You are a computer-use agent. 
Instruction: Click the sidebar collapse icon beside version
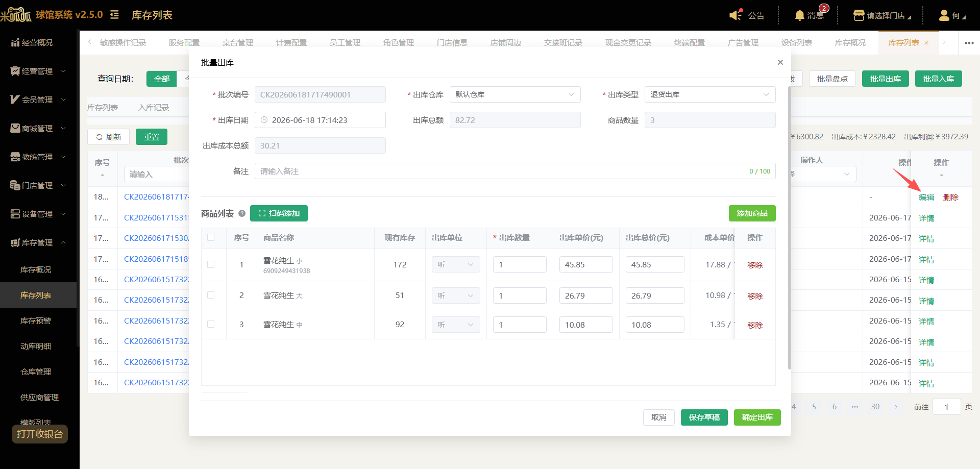(x=114, y=15)
